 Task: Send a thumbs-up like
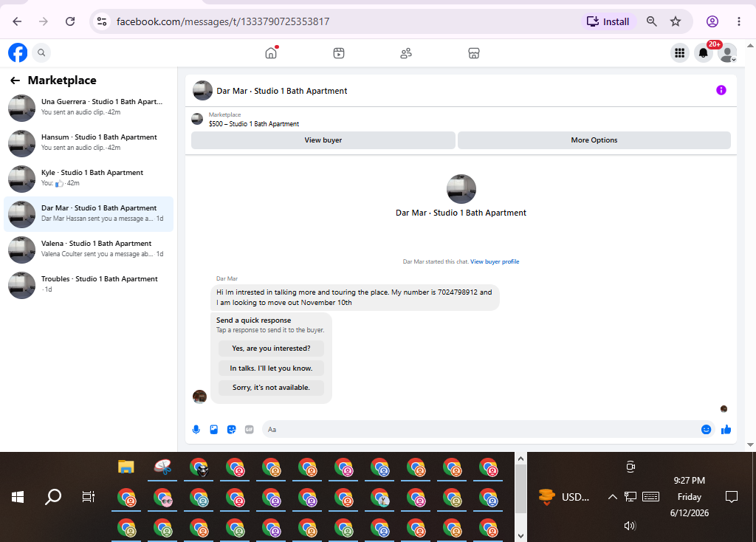(x=726, y=429)
